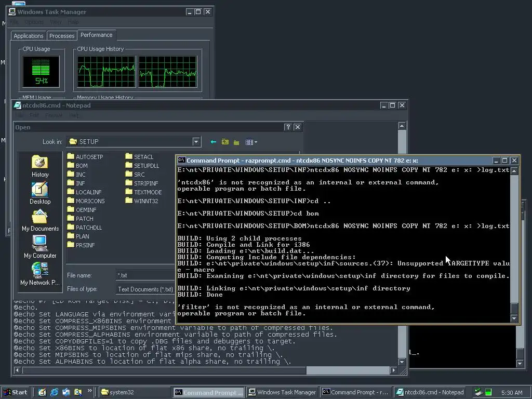Expand Quick Launch overflow chevron
The width and height of the screenshot is (532, 399).
click(x=89, y=391)
